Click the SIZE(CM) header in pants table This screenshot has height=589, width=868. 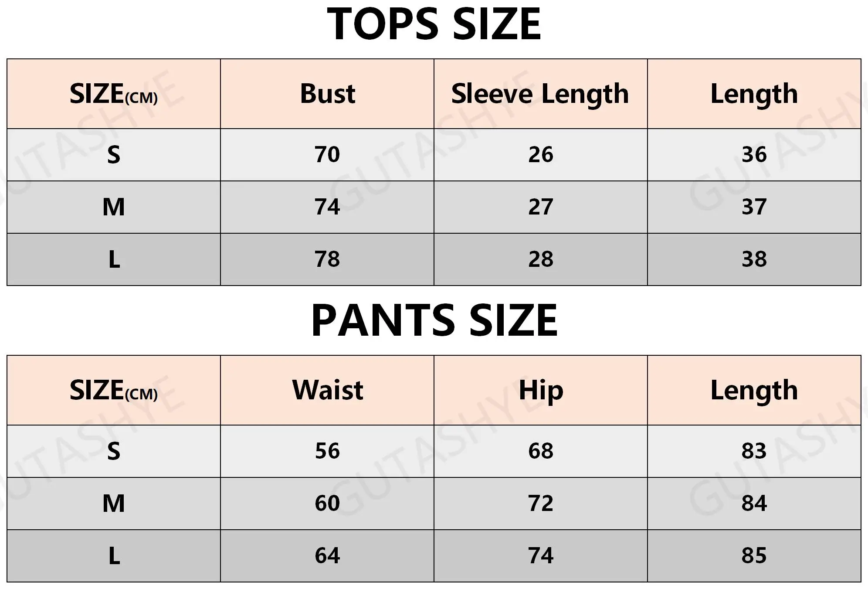(x=114, y=390)
